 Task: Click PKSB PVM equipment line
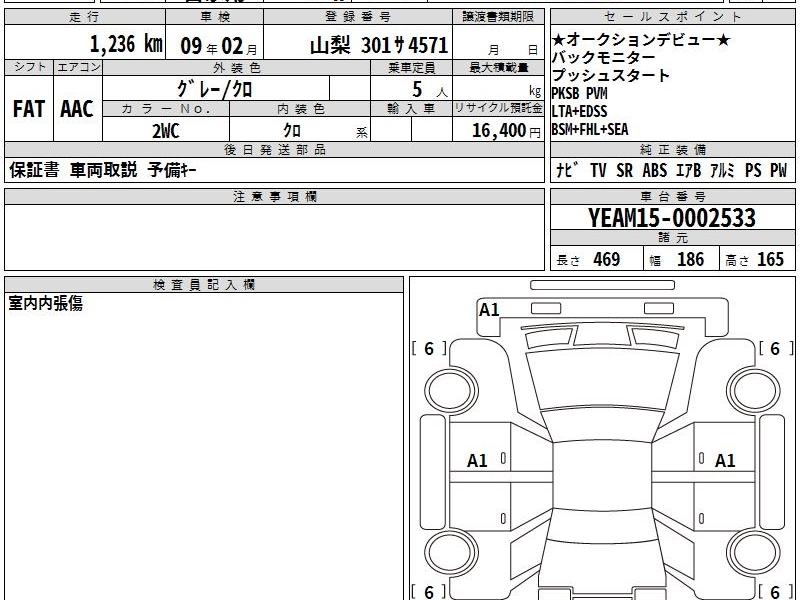point(580,93)
